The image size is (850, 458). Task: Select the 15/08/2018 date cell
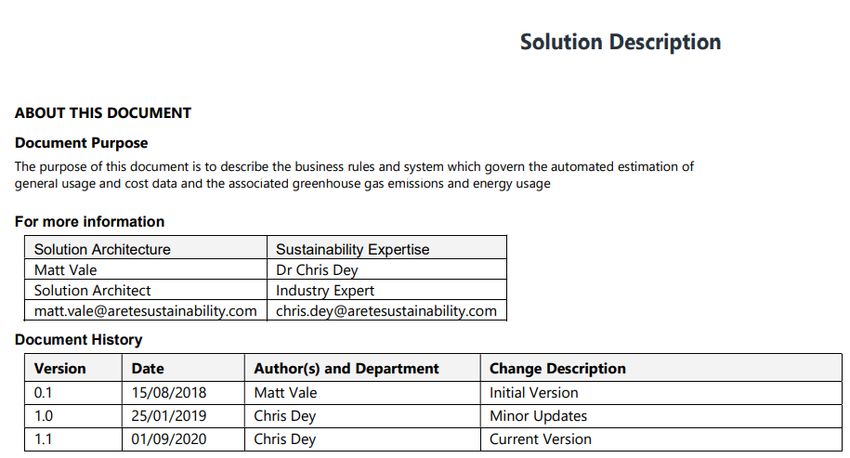pyautogui.click(x=183, y=392)
